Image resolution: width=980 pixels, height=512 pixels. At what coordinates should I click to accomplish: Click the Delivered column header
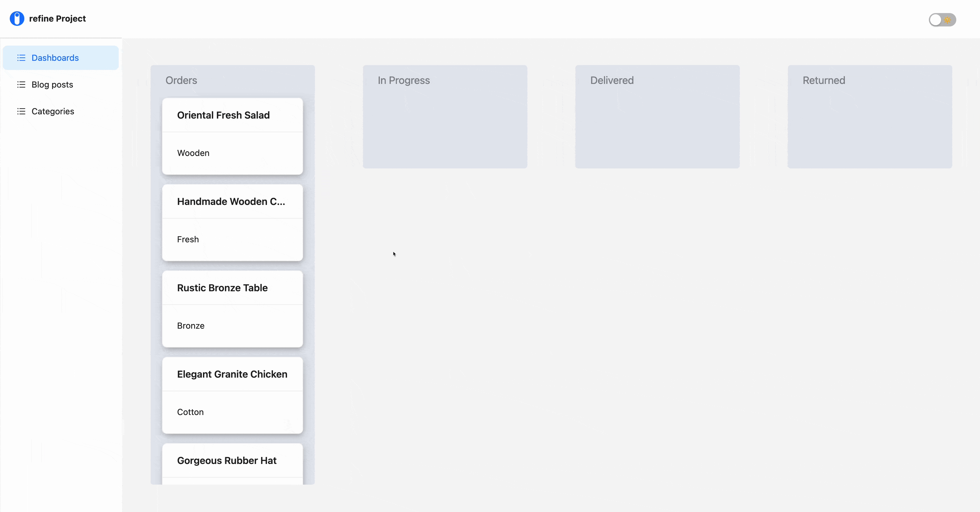[x=611, y=80]
